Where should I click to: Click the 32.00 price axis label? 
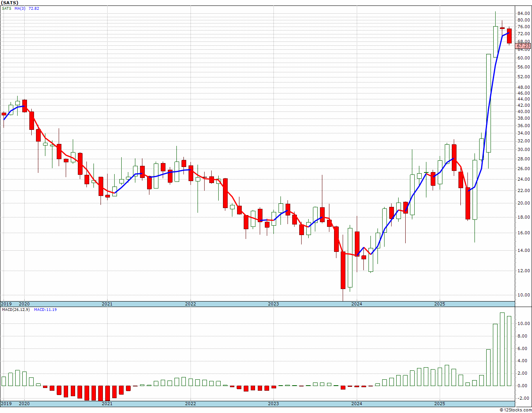coord(523,141)
